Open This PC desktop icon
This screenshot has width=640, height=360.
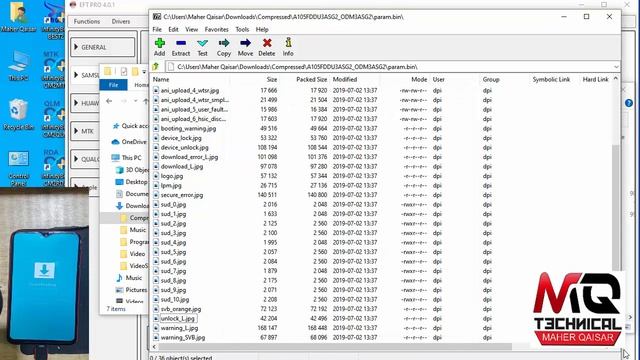pyautogui.click(x=18, y=66)
